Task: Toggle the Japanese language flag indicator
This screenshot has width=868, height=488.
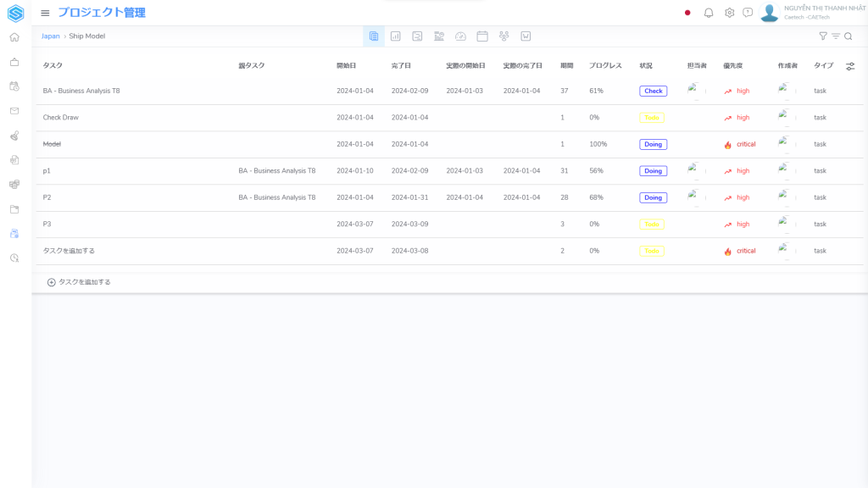Action: click(687, 13)
